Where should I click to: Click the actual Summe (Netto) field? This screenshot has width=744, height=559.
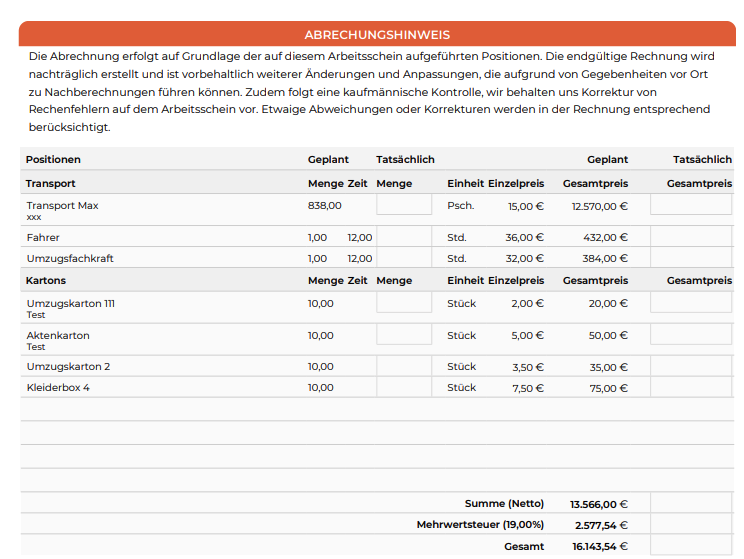[x=691, y=503]
